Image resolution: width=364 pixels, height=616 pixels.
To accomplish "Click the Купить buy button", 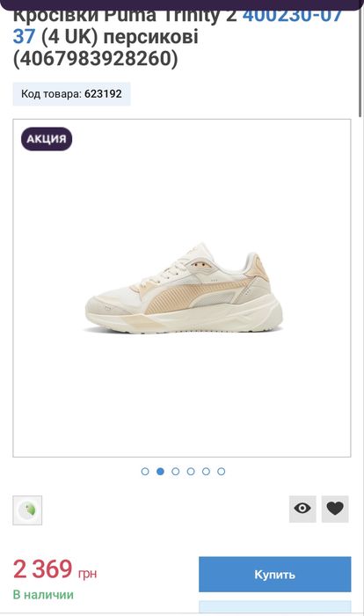I will [274, 574].
